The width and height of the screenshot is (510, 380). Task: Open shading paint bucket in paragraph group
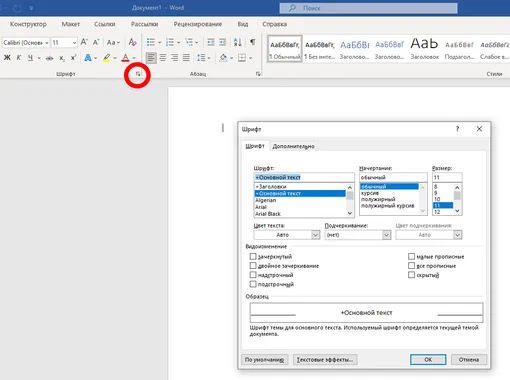223,58
